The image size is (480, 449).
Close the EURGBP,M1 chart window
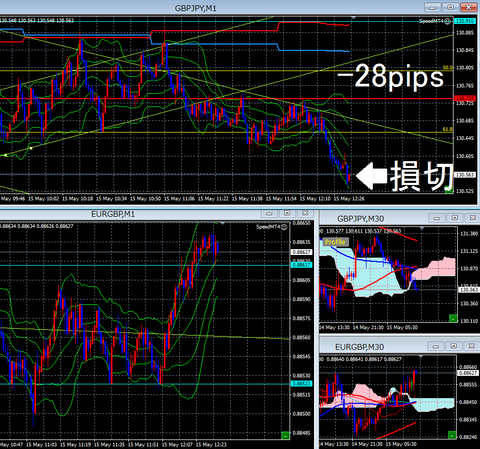click(x=305, y=213)
